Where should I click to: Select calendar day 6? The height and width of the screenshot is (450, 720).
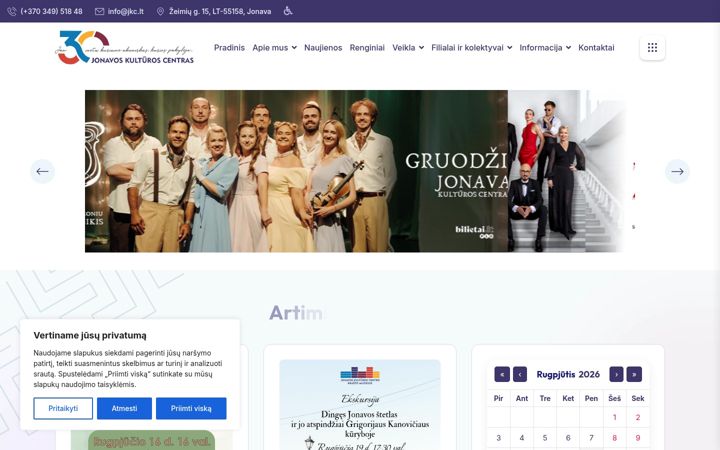click(x=568, y=438)
